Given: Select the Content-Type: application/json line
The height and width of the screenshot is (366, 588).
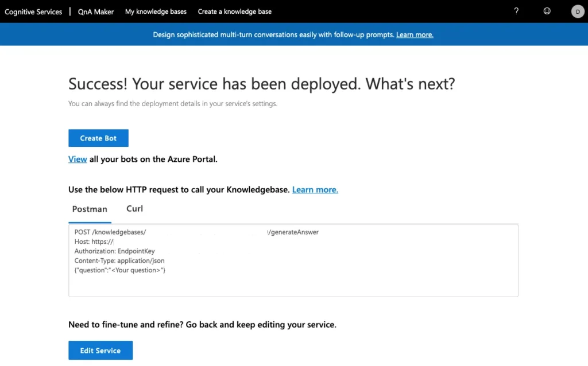Looking at the screenshot, I should (119, 260).
